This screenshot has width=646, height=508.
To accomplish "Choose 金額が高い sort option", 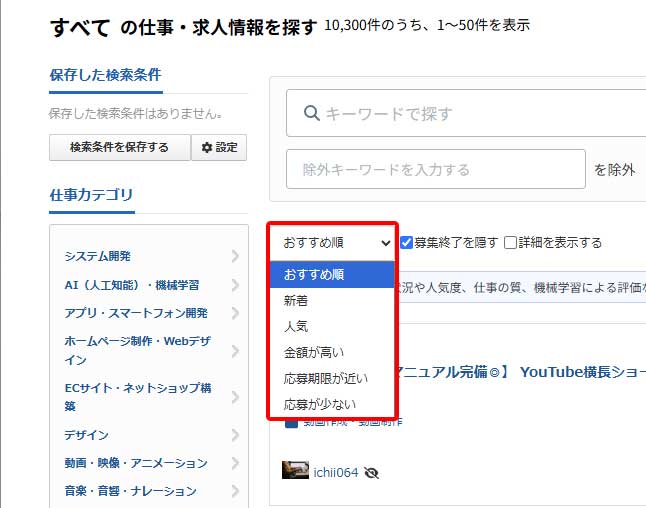I will click(x=311, y=352).
